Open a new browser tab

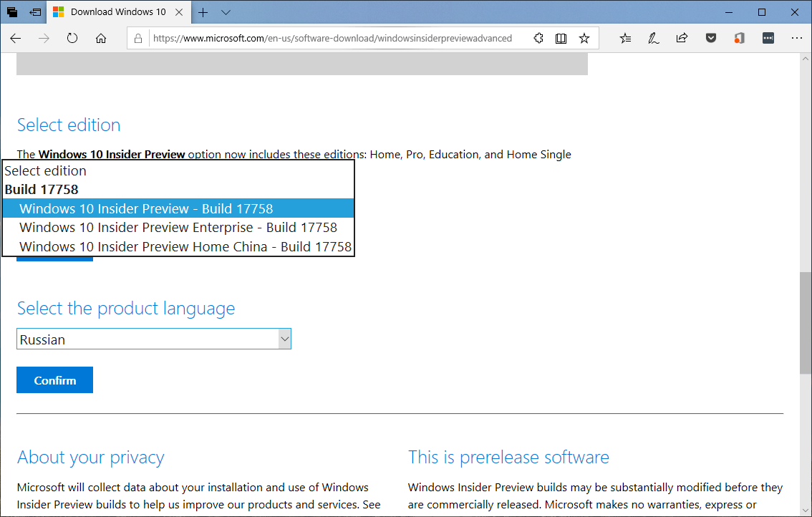[203, 11]
